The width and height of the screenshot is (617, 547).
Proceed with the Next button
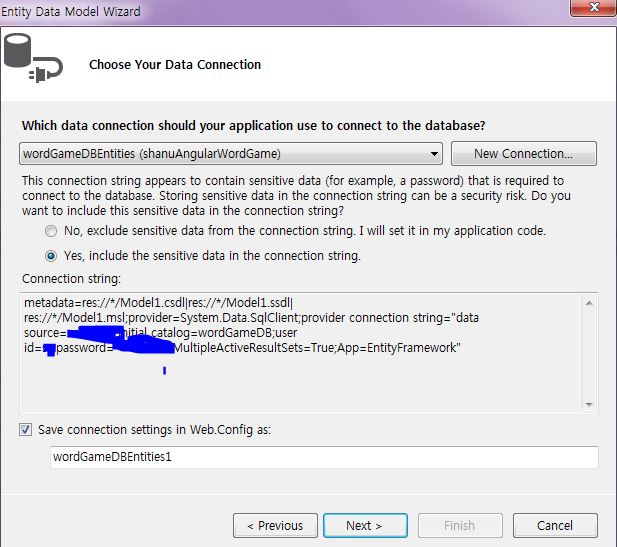(x=364, y=525)
